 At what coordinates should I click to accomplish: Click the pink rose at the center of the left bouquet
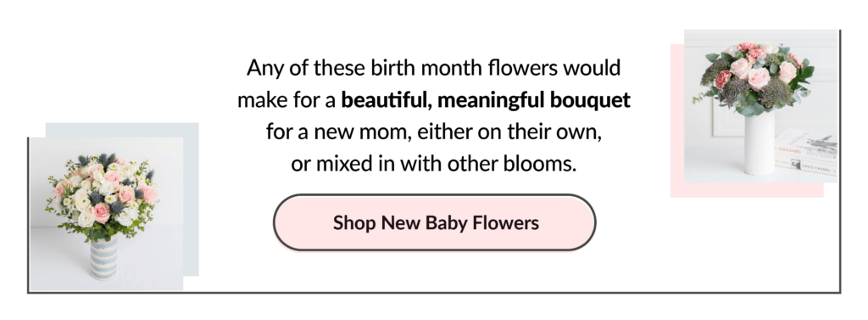point(102,212)
